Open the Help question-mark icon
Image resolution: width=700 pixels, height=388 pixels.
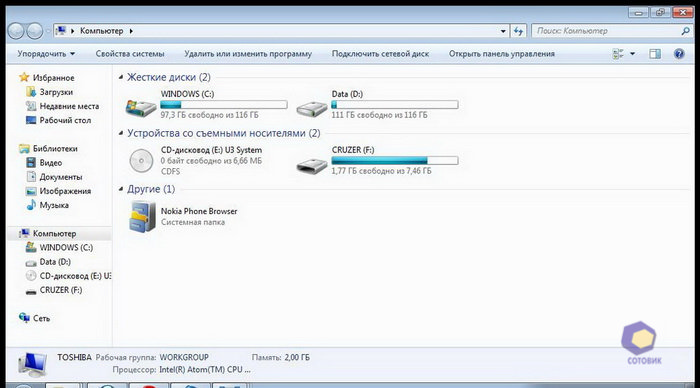click(x=679, y=54)
